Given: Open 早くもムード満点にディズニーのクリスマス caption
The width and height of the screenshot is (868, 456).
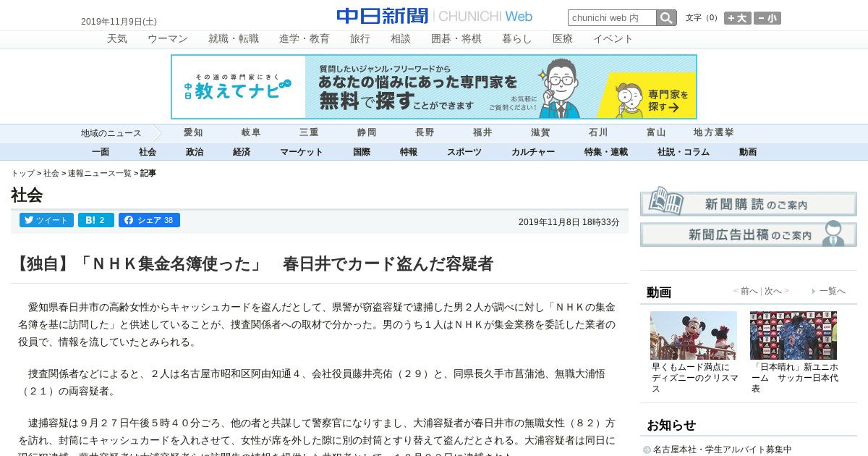Looking at the screenshot, I should [x=695, y=378].
